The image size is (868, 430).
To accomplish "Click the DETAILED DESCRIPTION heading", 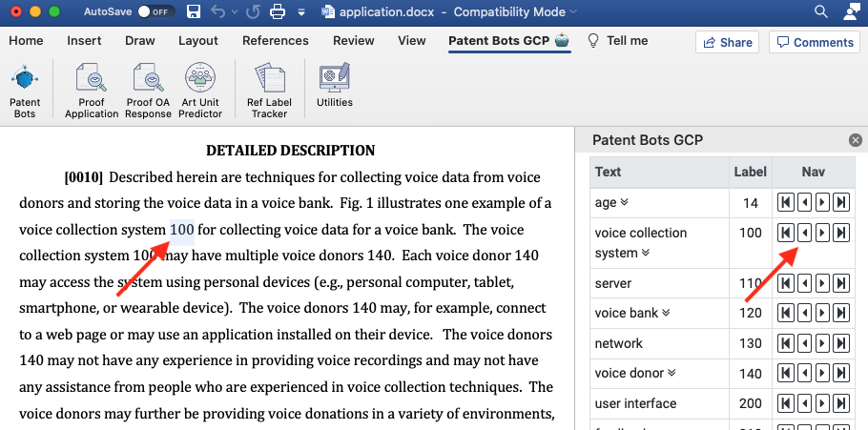I will [290, 150].
